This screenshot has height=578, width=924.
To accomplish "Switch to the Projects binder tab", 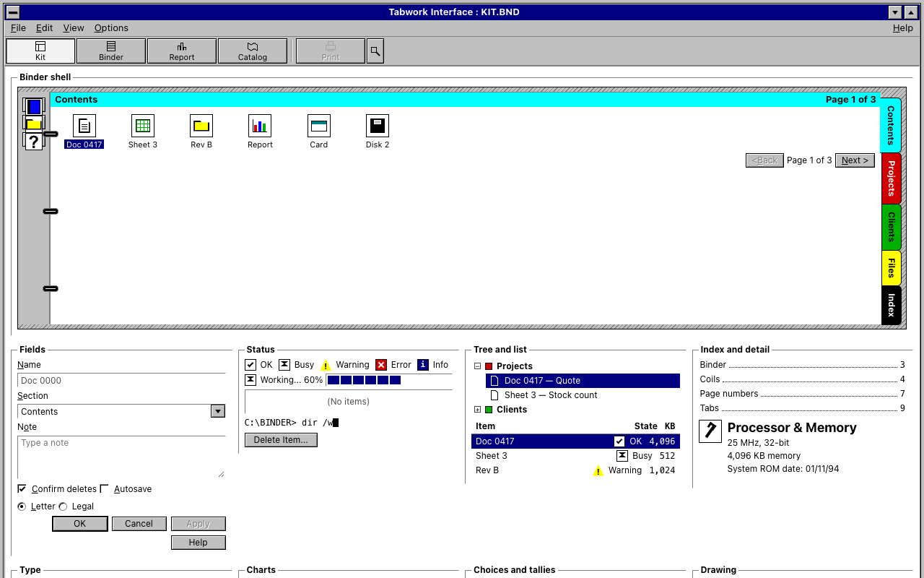I will pyautogui.click(x=892, y=178).
